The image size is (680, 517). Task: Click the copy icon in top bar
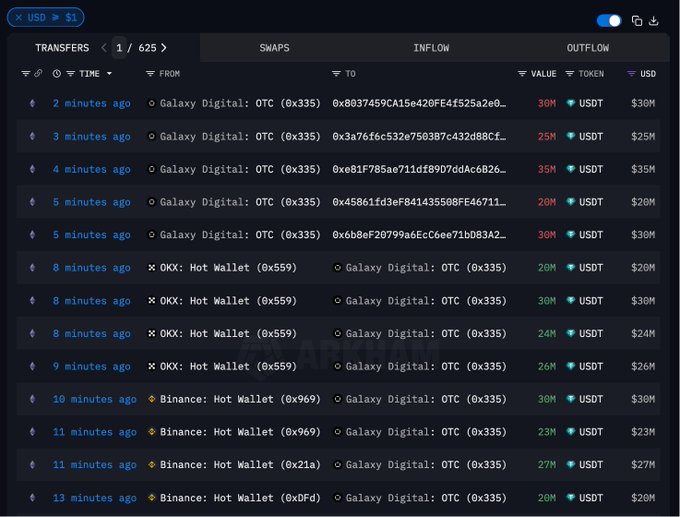click(637, 20)
